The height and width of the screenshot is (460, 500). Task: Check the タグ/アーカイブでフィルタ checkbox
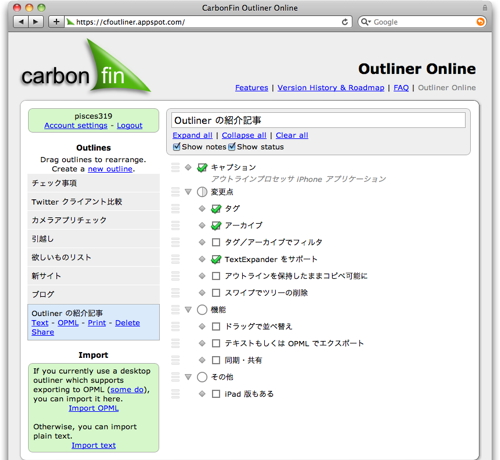pos(216,242)
